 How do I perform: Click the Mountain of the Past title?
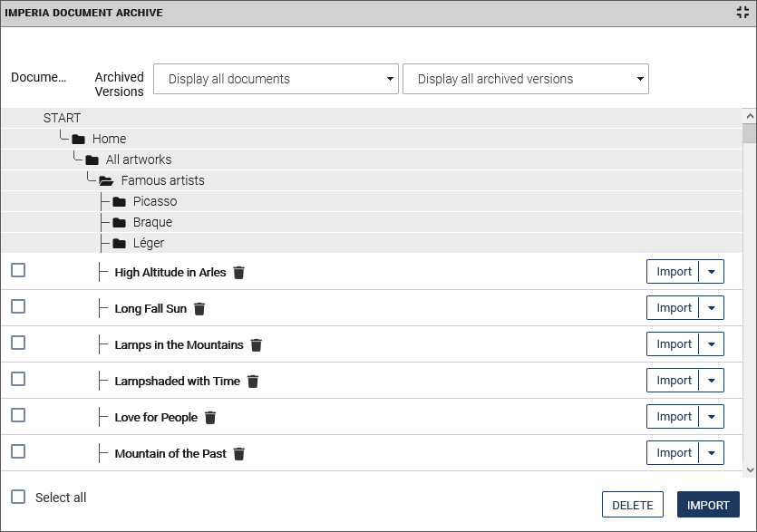point(170,453)
